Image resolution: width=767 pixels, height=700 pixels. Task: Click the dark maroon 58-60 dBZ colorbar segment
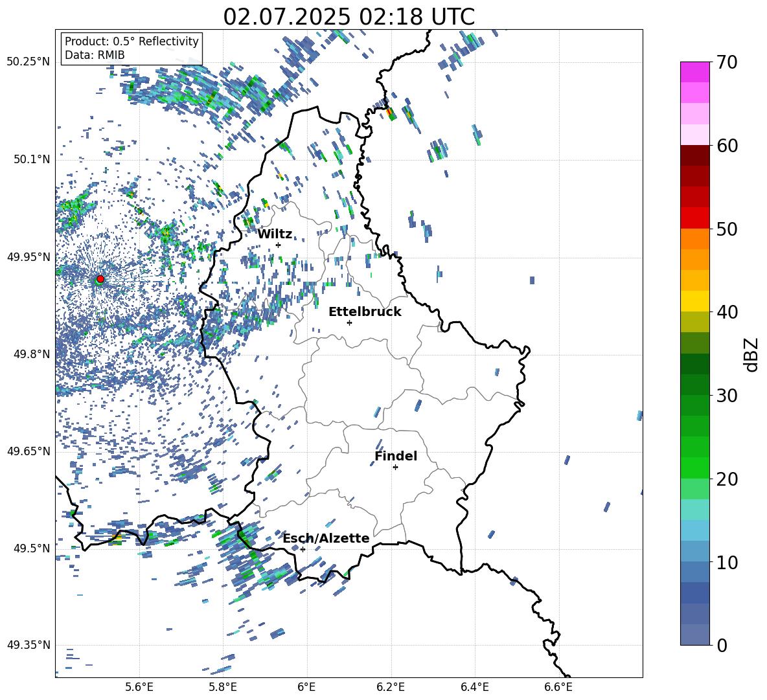(x=694, y=155)
